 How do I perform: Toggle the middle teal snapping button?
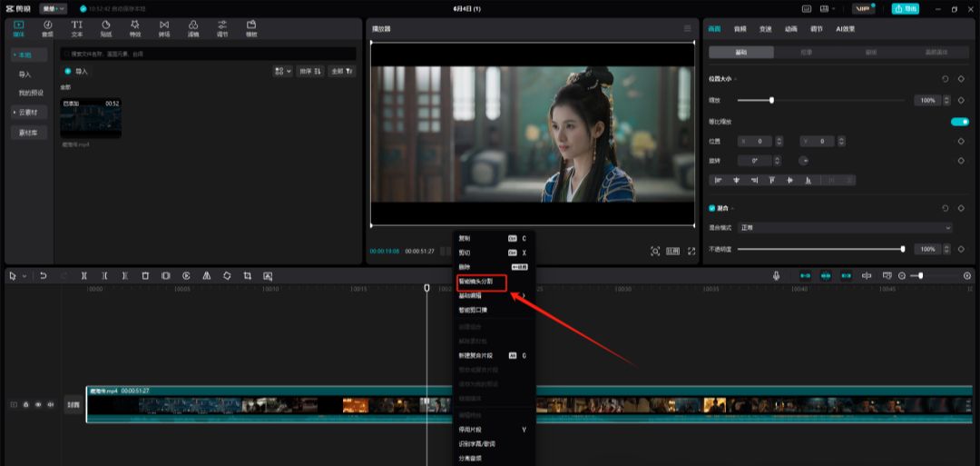826,275
